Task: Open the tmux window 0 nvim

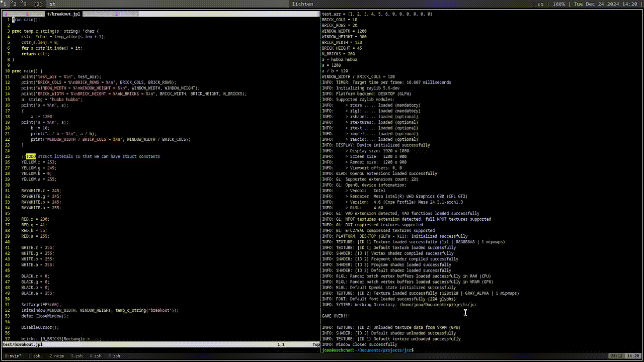Action: coord(13,356)
